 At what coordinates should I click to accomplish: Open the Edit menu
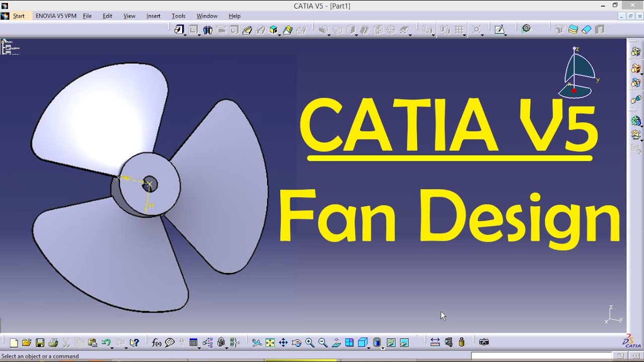click(108, 16)
